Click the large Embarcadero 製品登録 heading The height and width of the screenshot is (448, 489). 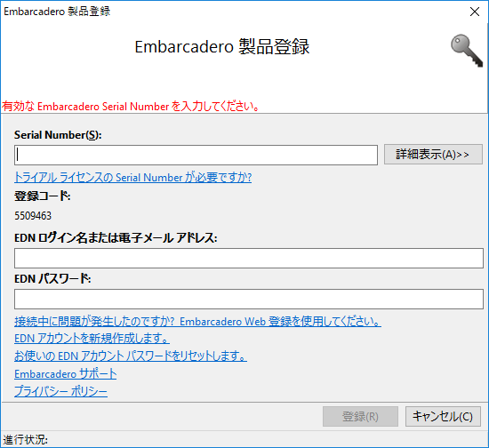pos(222,47)
